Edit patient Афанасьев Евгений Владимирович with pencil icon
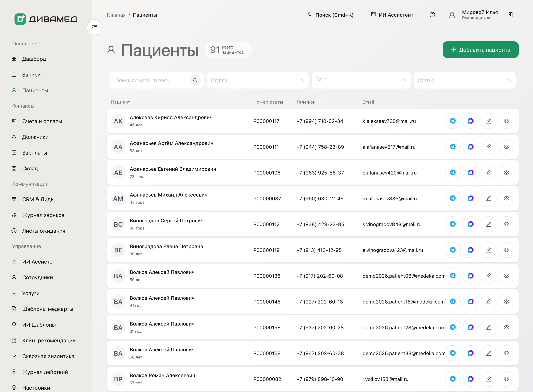533x392 pixels. tap(488, 173)
